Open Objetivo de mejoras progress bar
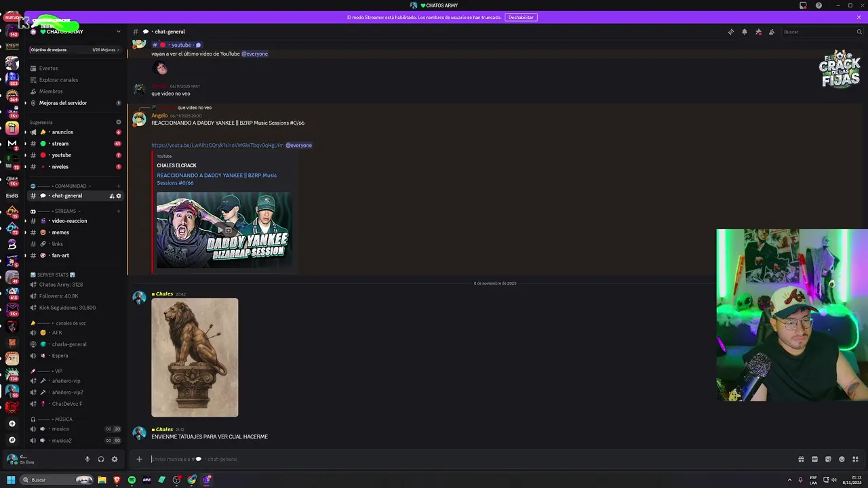The width and height of the screenshot is (868, 488). pos(75,49)
